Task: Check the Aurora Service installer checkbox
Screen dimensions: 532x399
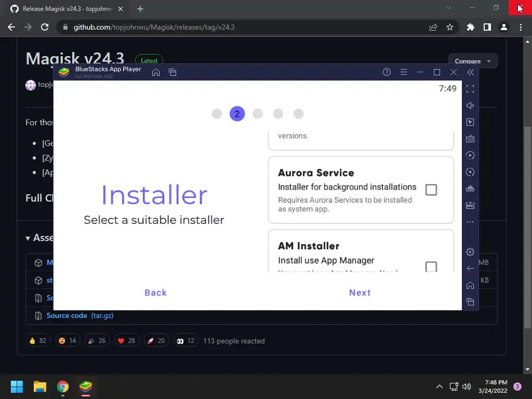Action: point(431,190)
